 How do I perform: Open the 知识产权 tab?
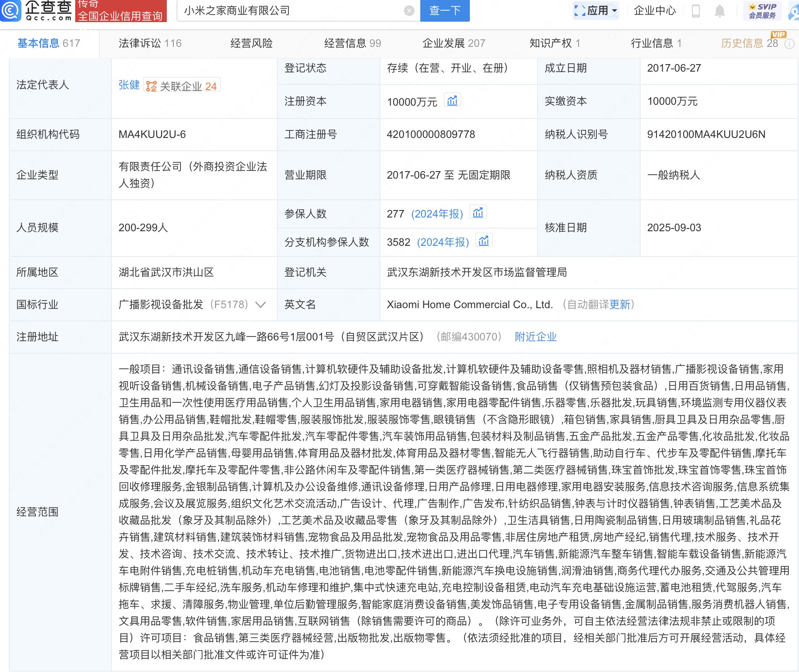tap(555, 43)
